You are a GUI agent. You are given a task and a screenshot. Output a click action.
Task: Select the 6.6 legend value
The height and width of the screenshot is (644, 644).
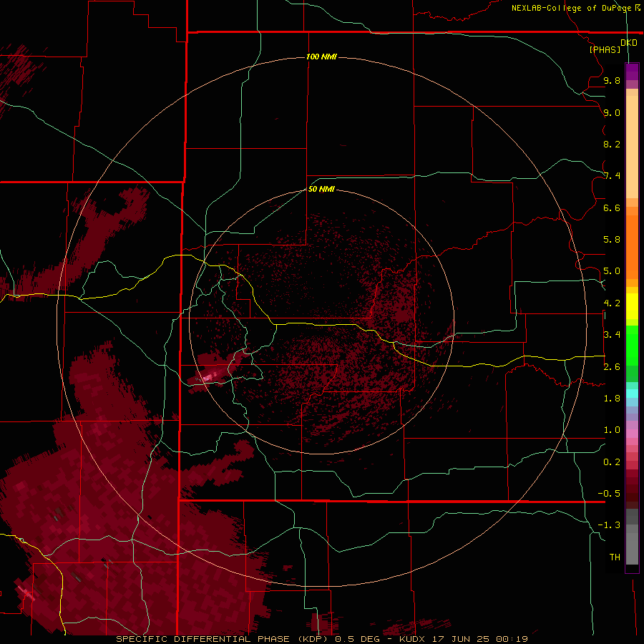[612, 208]
